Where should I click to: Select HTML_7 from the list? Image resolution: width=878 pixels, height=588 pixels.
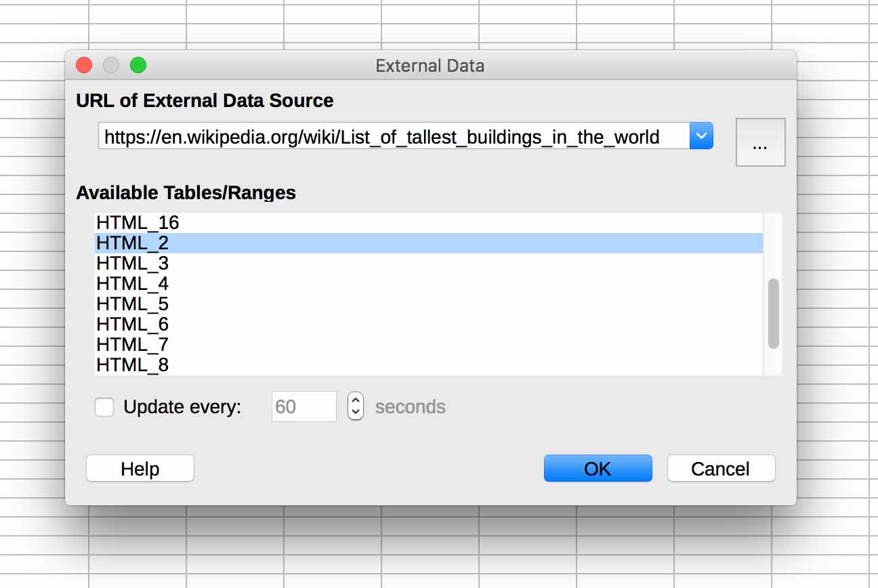[x=429, y=345]
